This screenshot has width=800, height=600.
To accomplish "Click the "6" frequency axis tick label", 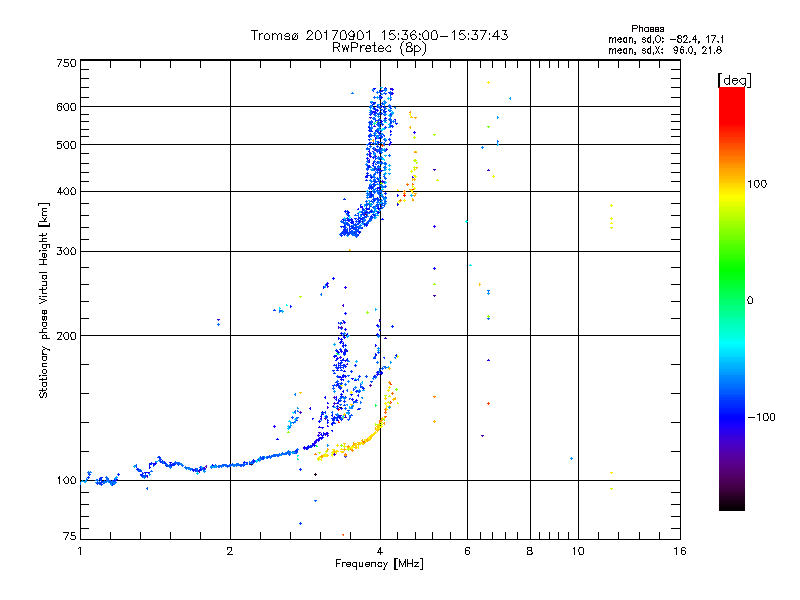I will (x=467, y=551).
